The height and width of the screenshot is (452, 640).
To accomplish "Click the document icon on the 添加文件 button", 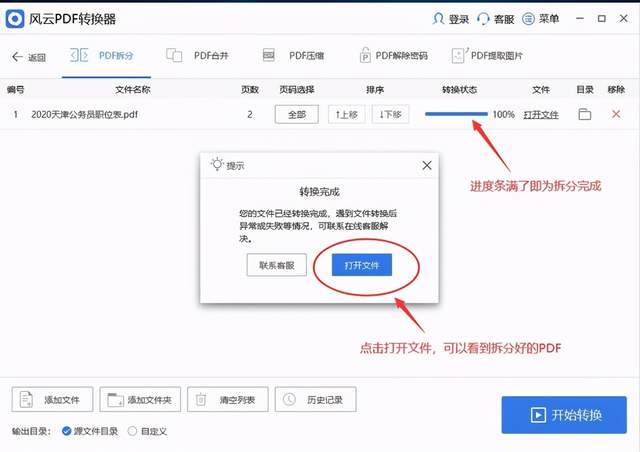I will tap(27, 399).
